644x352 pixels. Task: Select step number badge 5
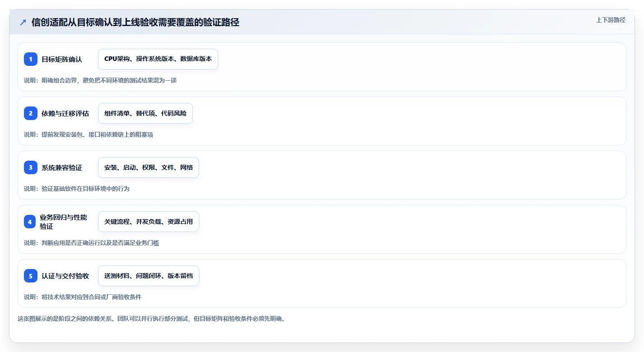pos(31,276)
